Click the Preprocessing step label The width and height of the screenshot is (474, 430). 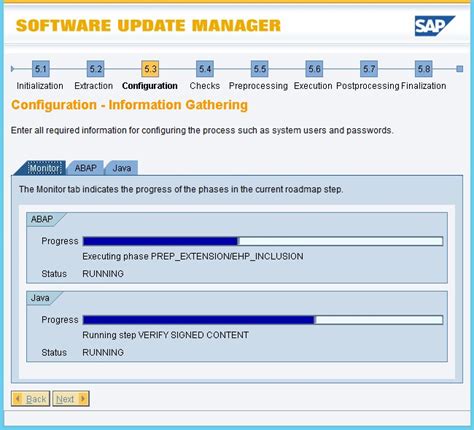click(258, 86)
